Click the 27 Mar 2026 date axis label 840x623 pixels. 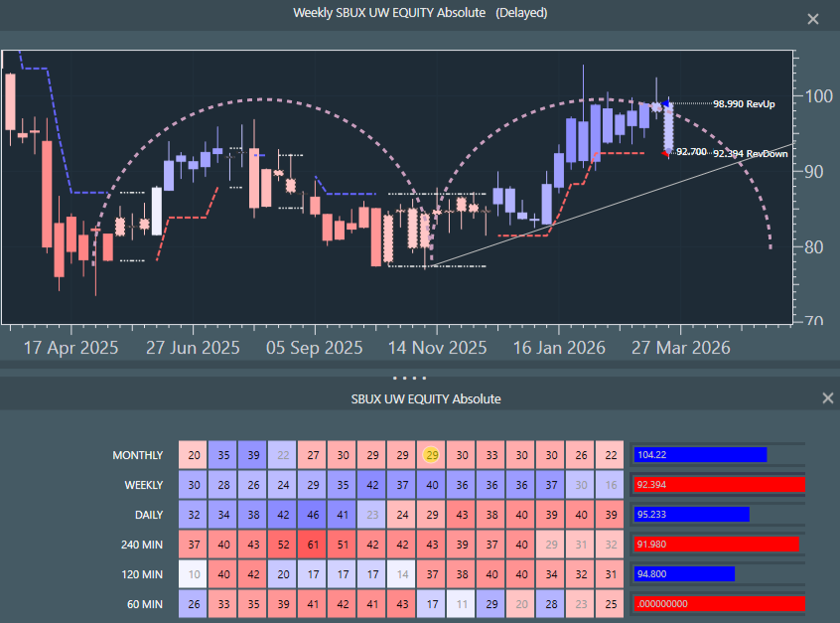coord(681,348)
